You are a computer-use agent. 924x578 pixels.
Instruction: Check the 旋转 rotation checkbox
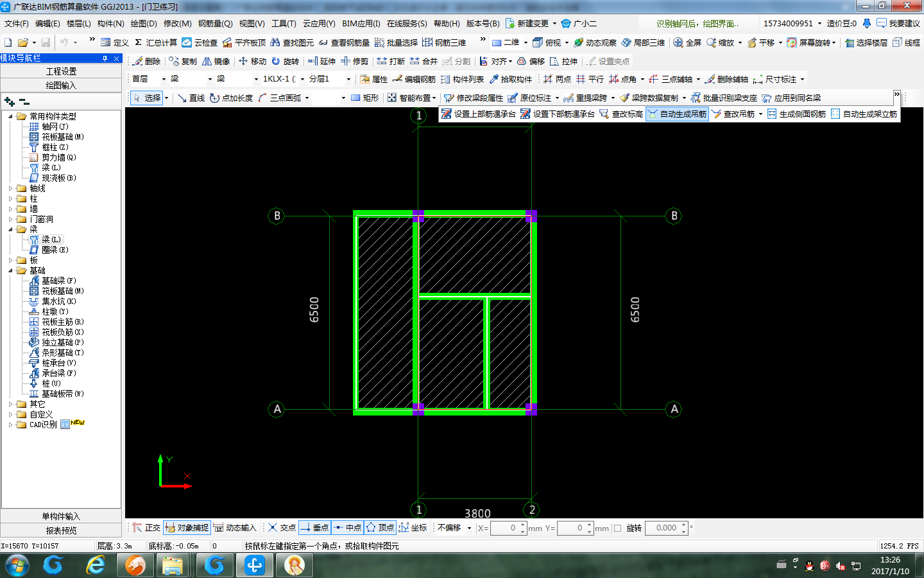click(x=618, y=528)
